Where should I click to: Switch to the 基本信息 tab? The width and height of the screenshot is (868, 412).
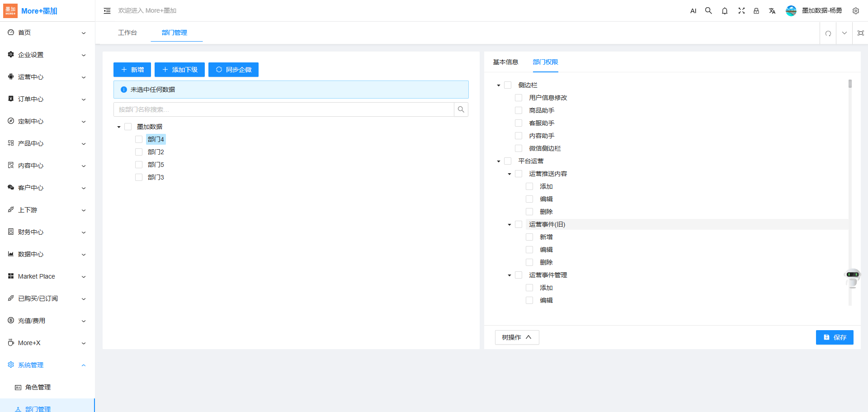pyautogui.click(x=505, y=62)
